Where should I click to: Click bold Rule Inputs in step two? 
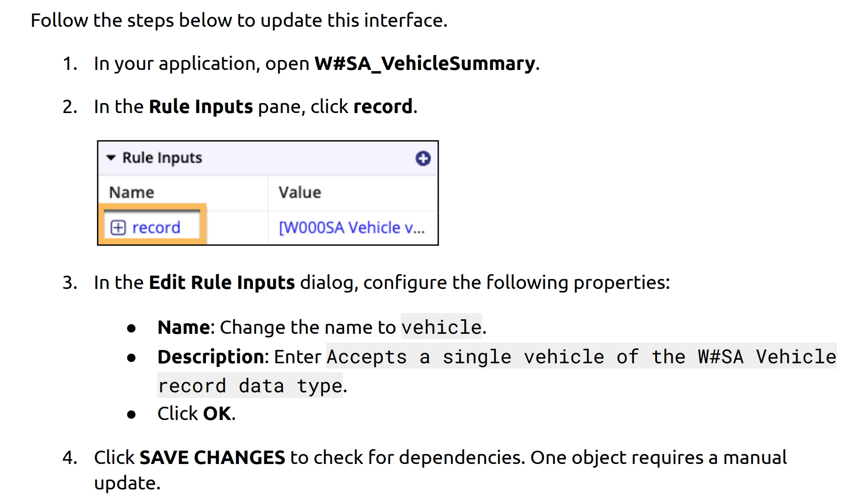(x=201, y=106)
